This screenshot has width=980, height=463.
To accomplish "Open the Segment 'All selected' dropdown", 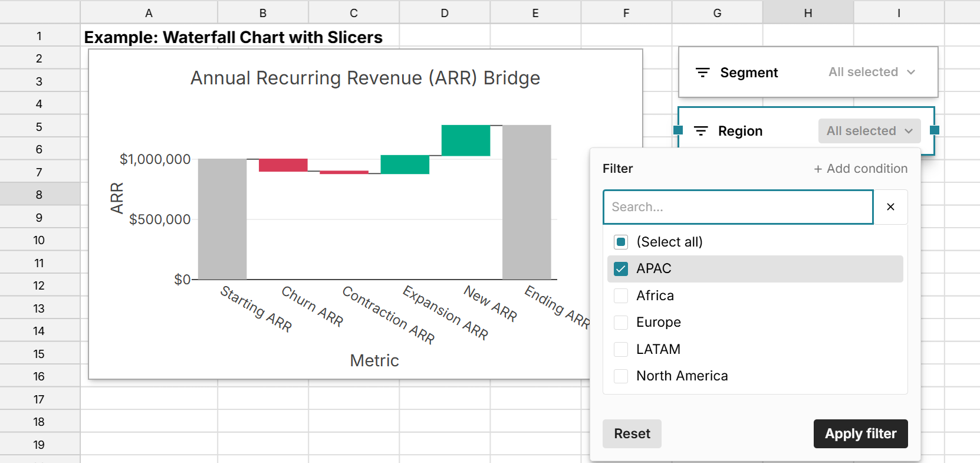I will pos(872,72).
